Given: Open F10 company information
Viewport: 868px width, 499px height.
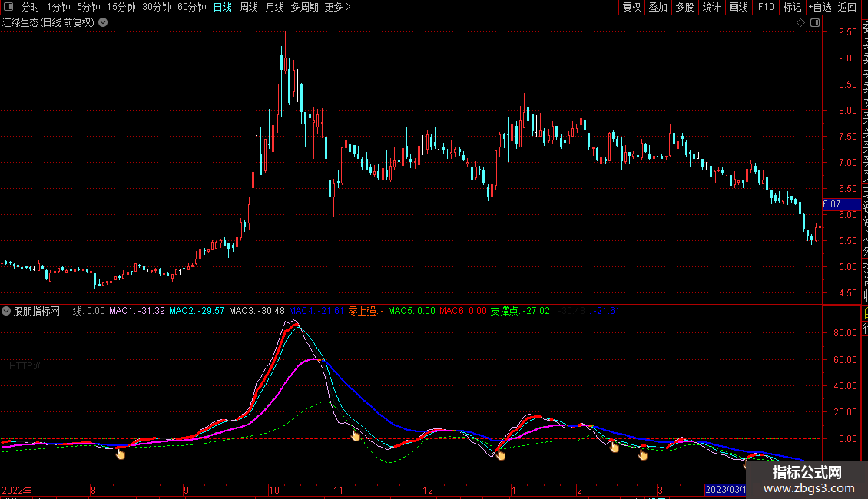Looking at the screenshot, I should point(766,7).
